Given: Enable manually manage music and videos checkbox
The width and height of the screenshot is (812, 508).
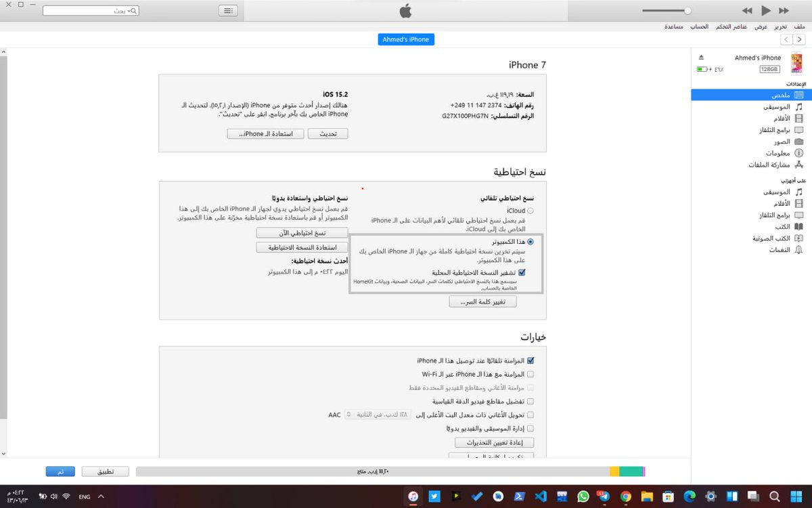Looking at the screenshot, I should pyautogui.click(x=531, y=428).
